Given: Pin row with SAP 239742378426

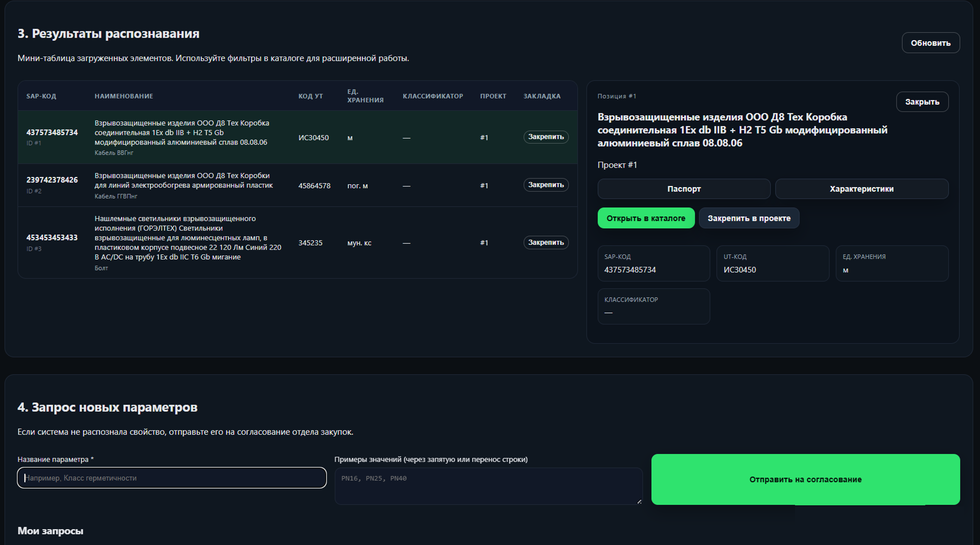Looking at the screenshot, I should pyautogui.click(x=546, y=185).
